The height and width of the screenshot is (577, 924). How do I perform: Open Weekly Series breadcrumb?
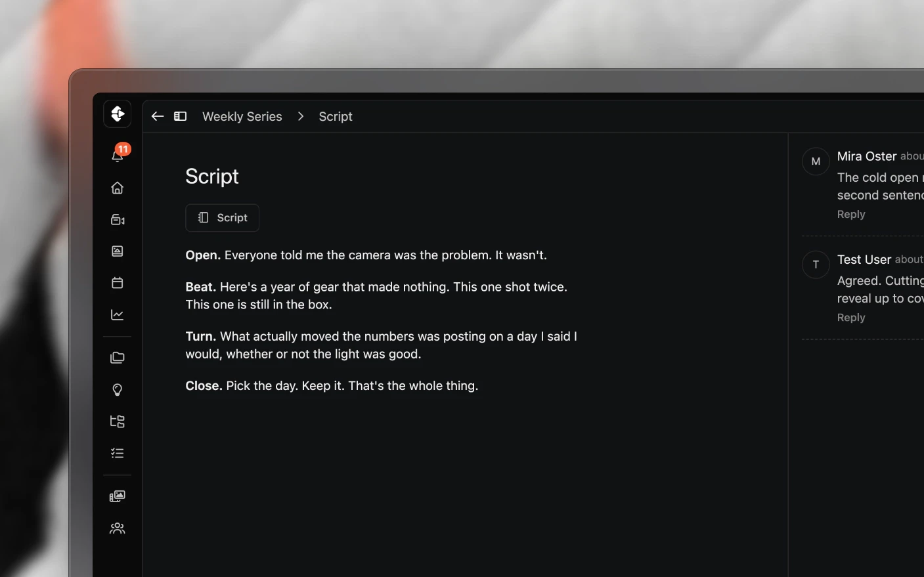pyautogui.click(x=242, y=116)
